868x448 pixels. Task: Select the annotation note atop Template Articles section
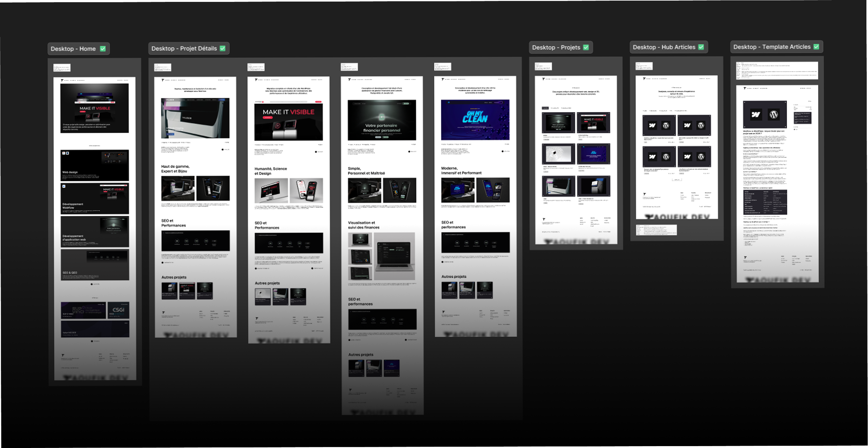777,71
